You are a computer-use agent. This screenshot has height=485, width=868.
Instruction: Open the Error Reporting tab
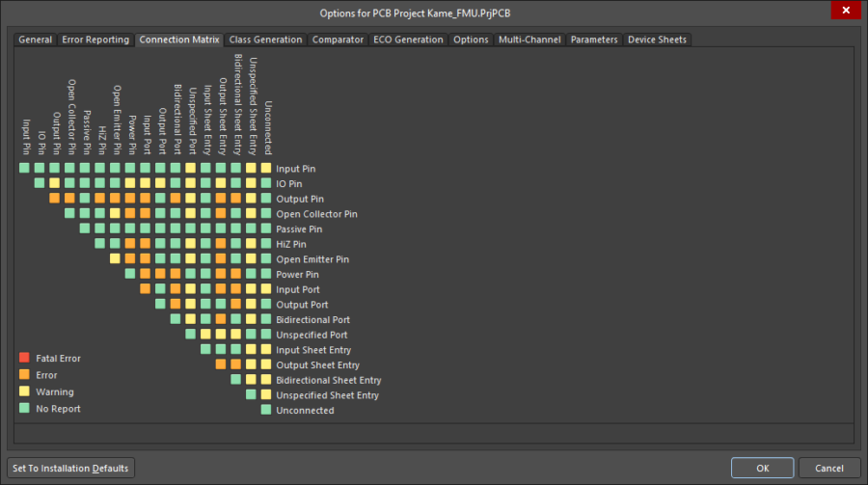pos(95,40)
